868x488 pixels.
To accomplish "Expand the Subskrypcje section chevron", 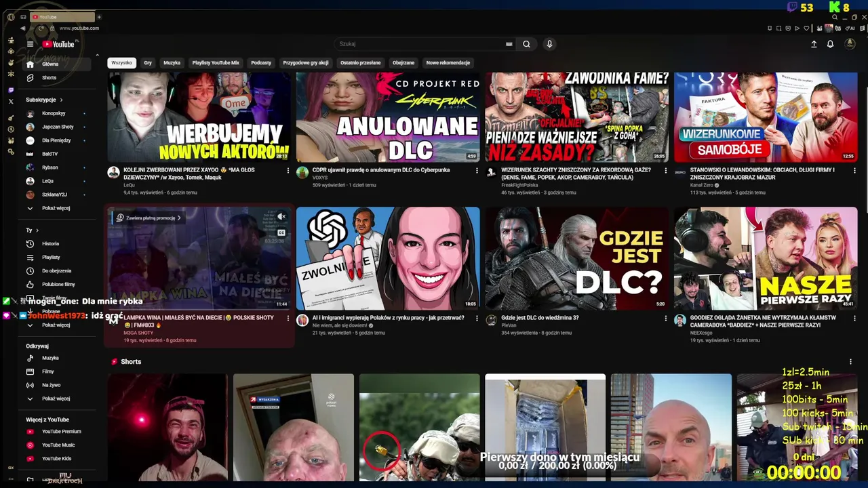I will pos(62,100).
